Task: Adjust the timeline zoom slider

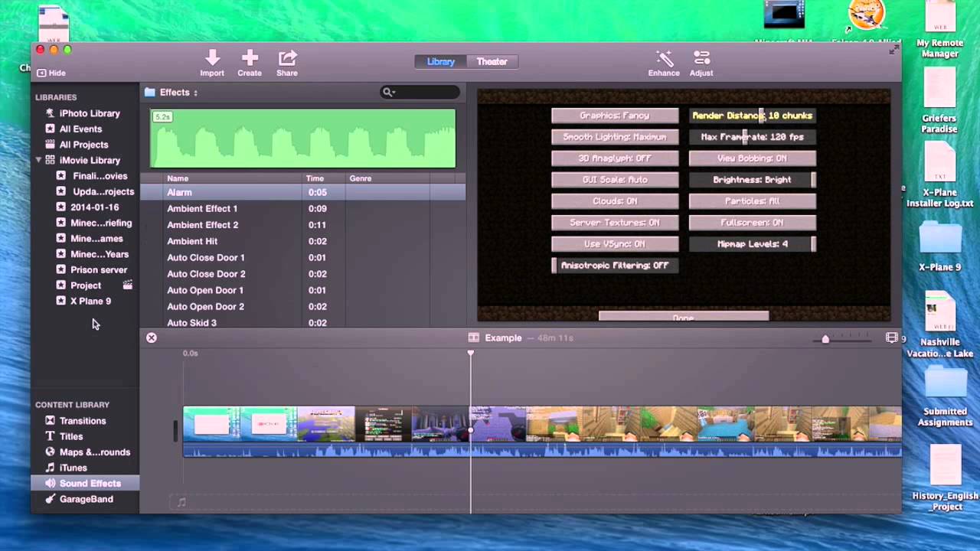Action: coord(825,338)
